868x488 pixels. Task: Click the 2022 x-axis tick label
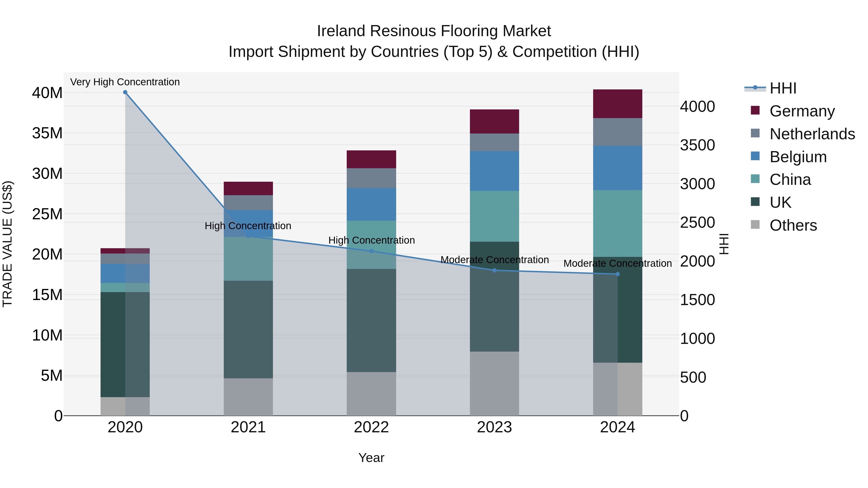pos(371,427)
